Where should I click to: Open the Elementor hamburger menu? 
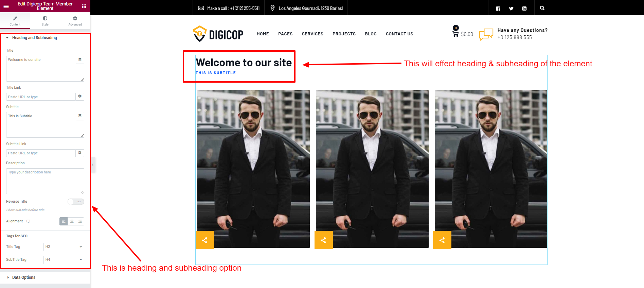click(6, 6)
